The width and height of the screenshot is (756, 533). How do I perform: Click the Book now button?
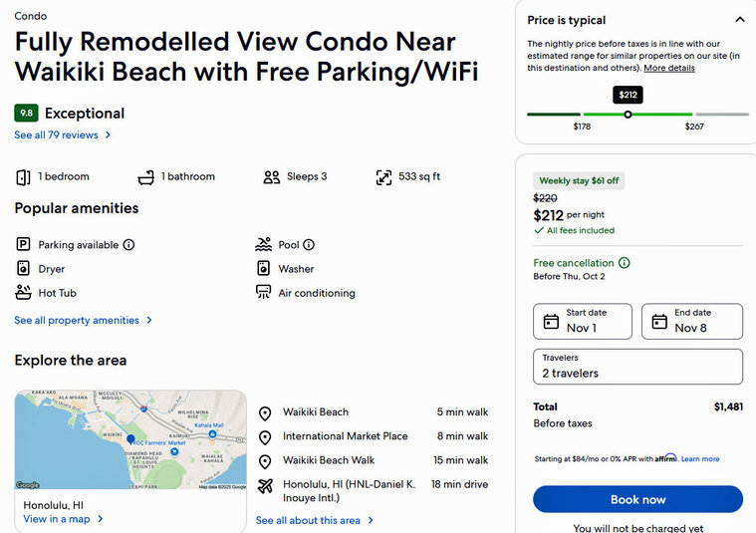(x=637, y=499)
